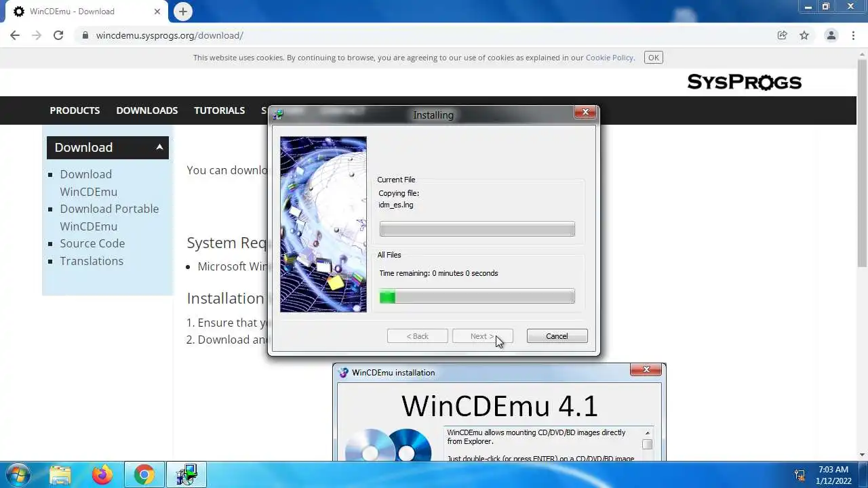Image resolution: width=868 pixels, height=488 pixels.
Task: Go back using the browser back arrow
Action: tap(15, 35)
